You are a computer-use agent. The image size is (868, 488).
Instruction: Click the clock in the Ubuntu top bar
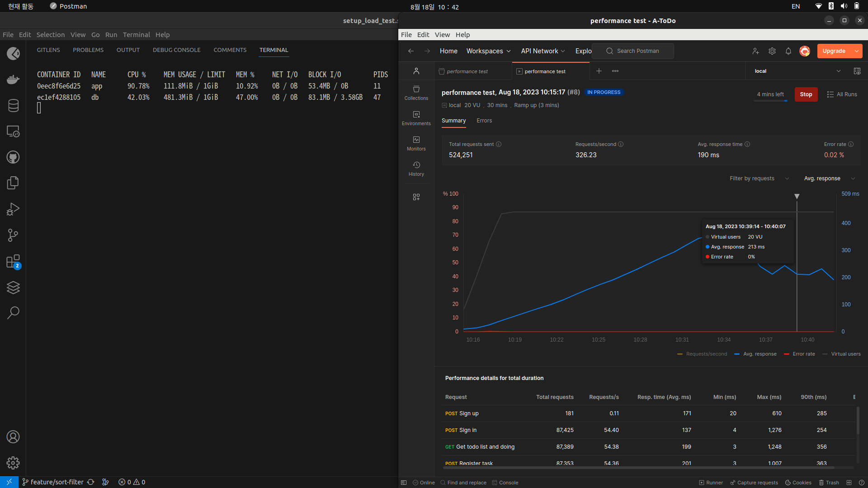[434, 7]
